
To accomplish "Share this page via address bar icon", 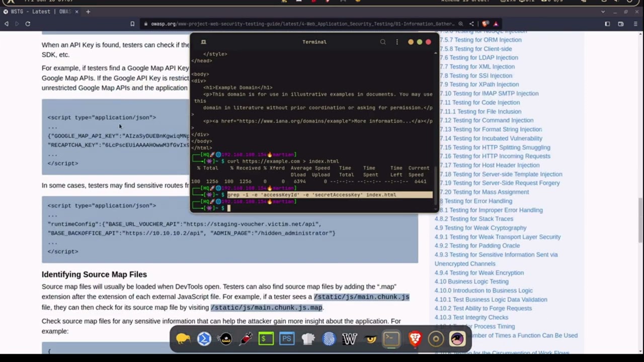I will [471, 24].
